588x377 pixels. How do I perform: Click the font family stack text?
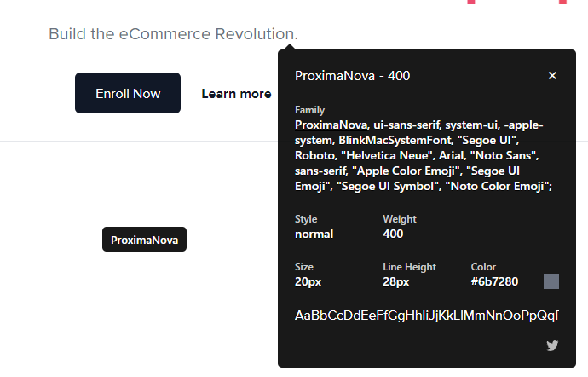424,155
